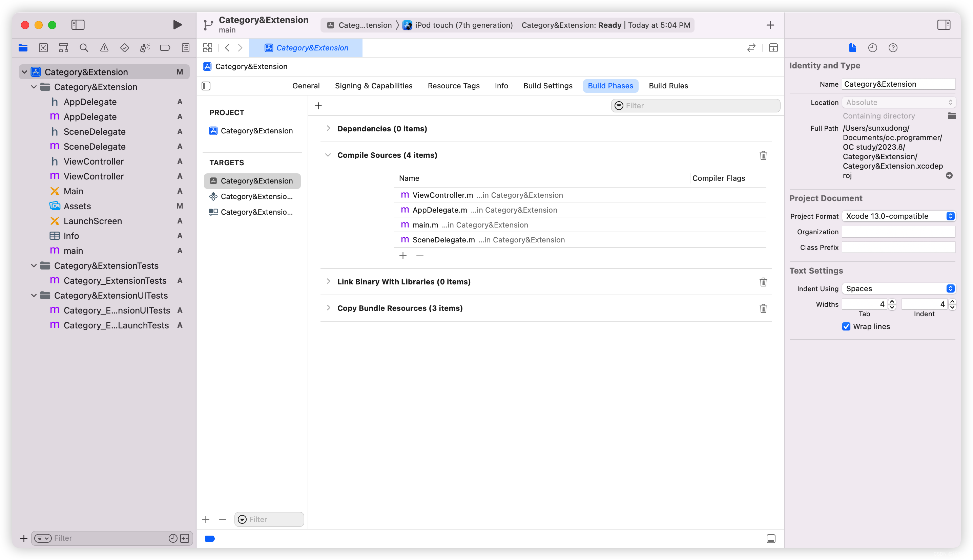
Task: Select the Build Settings tab
Action: tap(548, 85)
